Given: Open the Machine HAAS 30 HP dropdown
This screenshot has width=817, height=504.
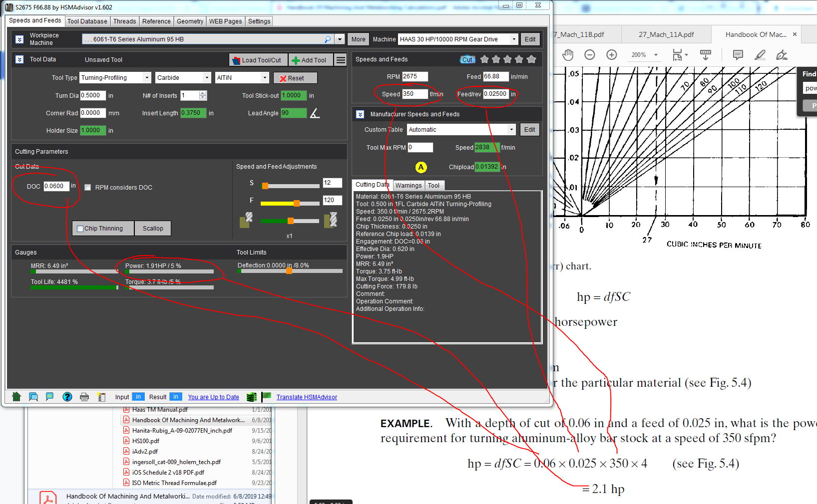Looking at the screenshot, I should [514, 39].
